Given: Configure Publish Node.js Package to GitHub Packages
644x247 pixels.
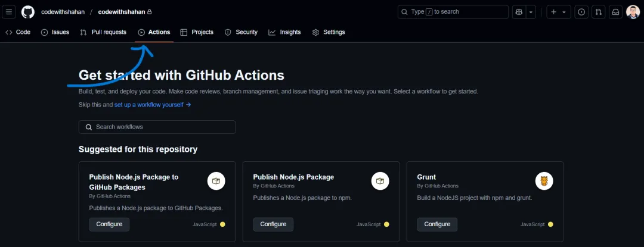Looking at the screenshot, I should pyautogui.click(x=109, y=224).
